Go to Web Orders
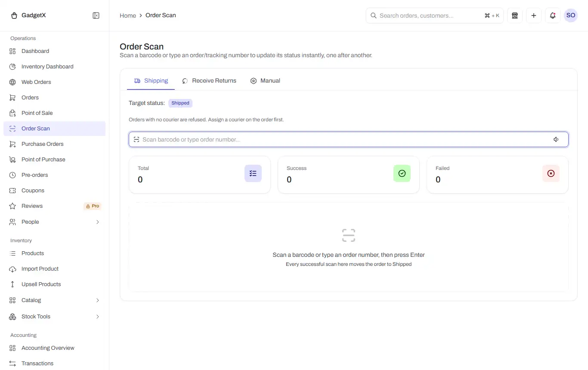The width and height of the screenshot is (588, 370). pos(54,82)
